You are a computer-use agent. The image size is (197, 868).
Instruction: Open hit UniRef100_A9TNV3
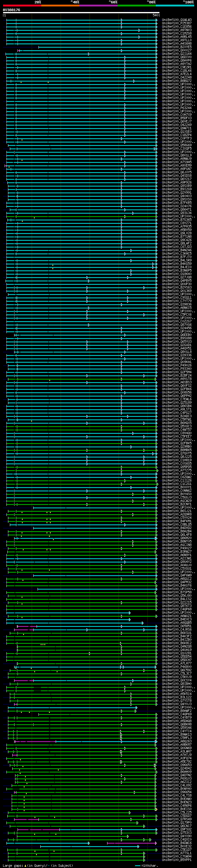click(177, 30)
